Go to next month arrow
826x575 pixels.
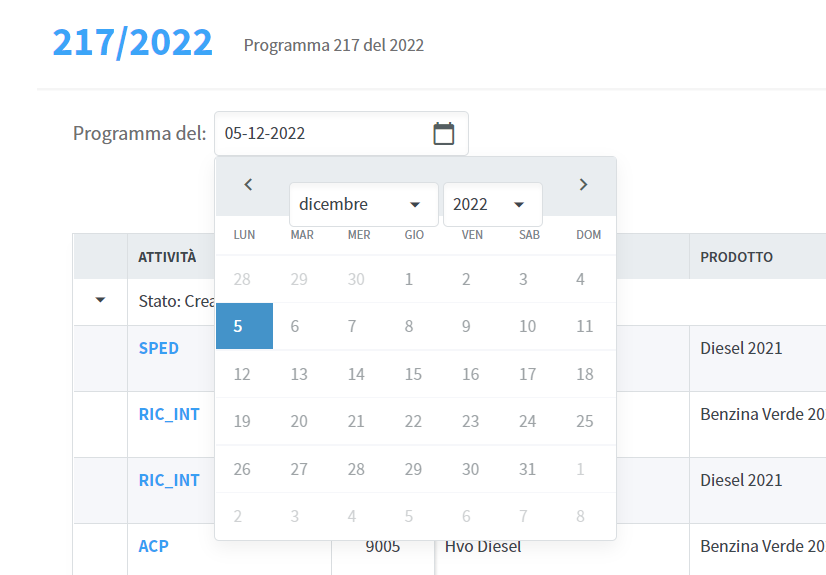pyautogui.click(x=583, y=184)
